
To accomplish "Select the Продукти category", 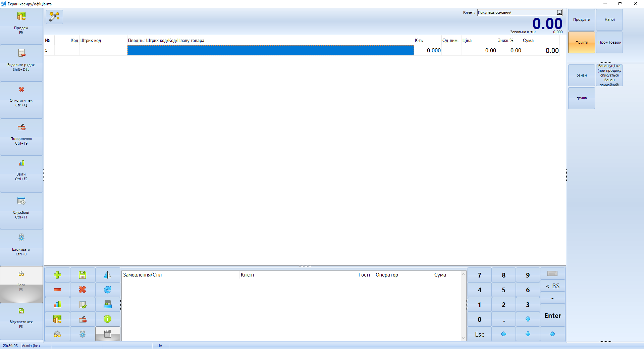I will [x=582, y=19].
